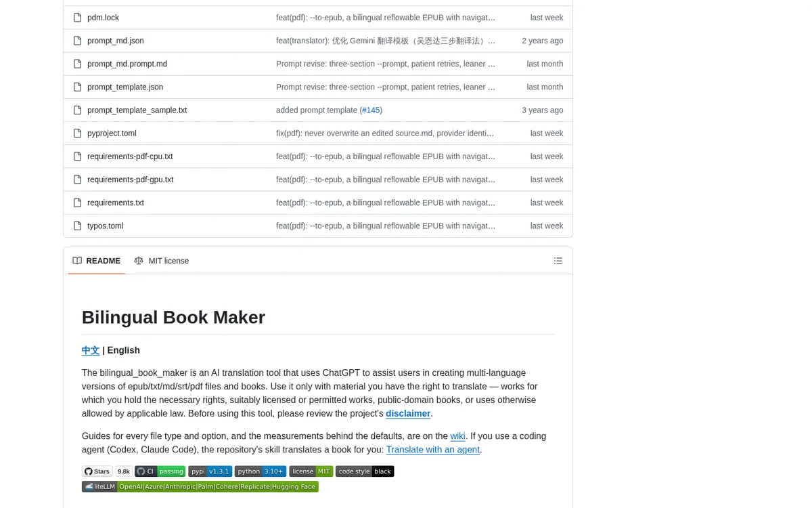Click file icon beside requirements-pdf-gpu.txt
The height and width of the screenshot is (508, 812).
(77, 179)
